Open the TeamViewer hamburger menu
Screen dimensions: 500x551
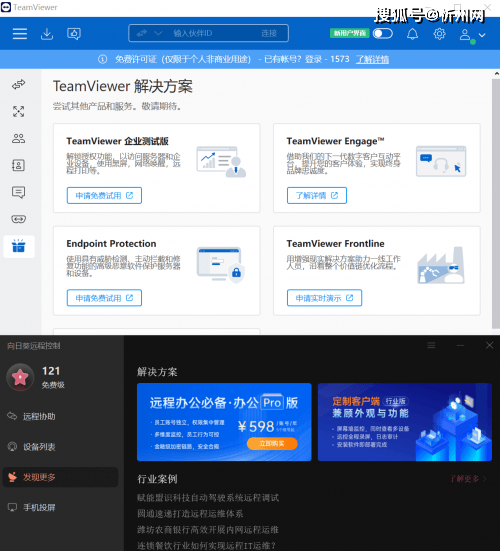pos(20,34)
